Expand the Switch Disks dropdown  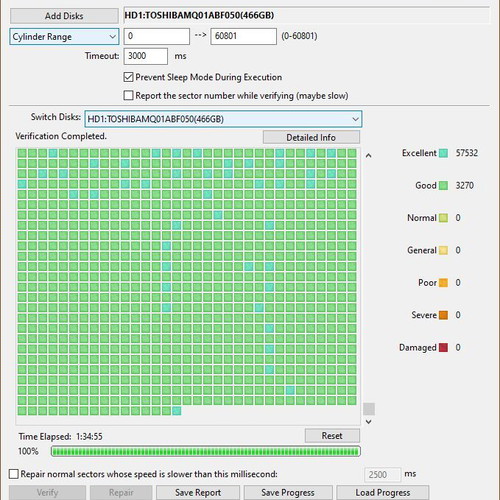[x=223, y=119]
